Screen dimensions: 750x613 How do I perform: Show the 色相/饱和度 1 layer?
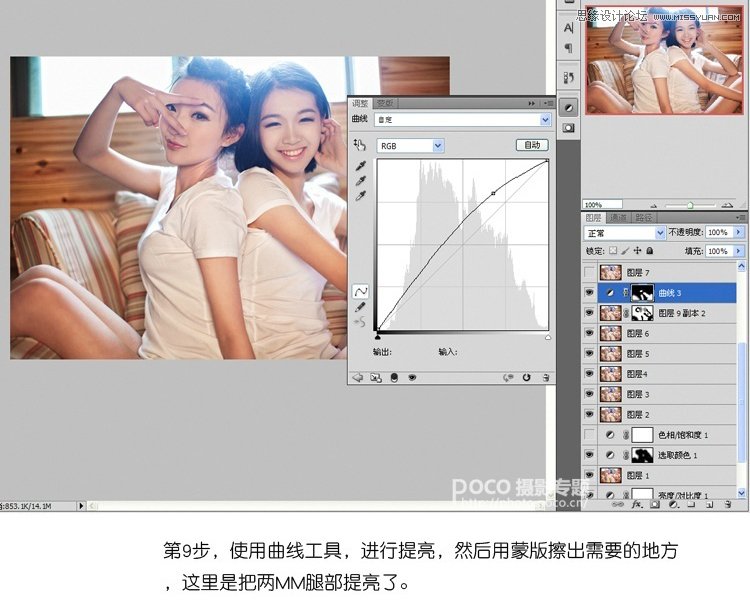[x=590, y=435]
